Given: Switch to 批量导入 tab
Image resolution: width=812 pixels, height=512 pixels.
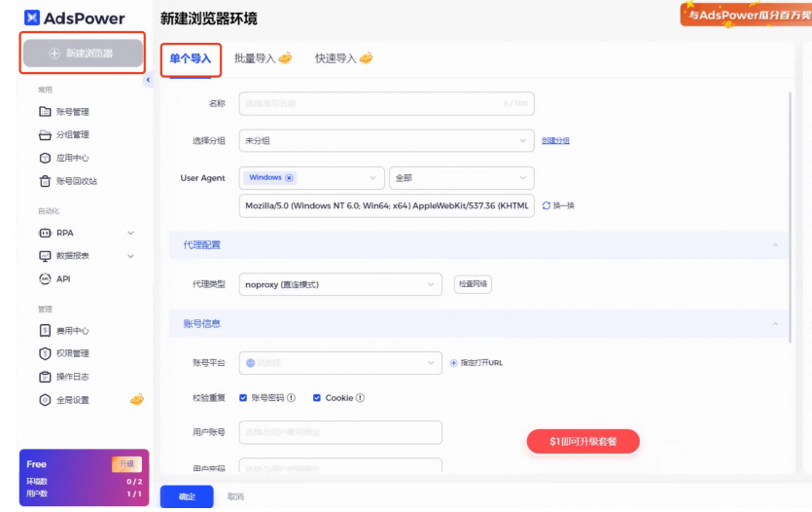Looking at the screenshot, I should [x=263, y=58].
